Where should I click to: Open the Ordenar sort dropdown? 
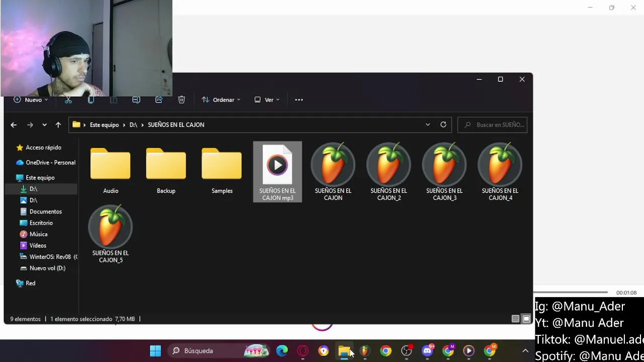pyautogui.click(x=221, y=100)
